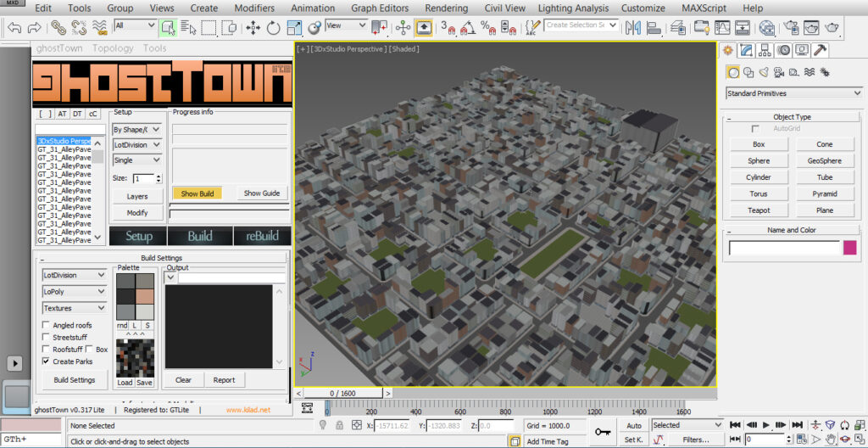Select the Select and Move tool
This screenshot has height=448, width=868.
tap(253, 27)
